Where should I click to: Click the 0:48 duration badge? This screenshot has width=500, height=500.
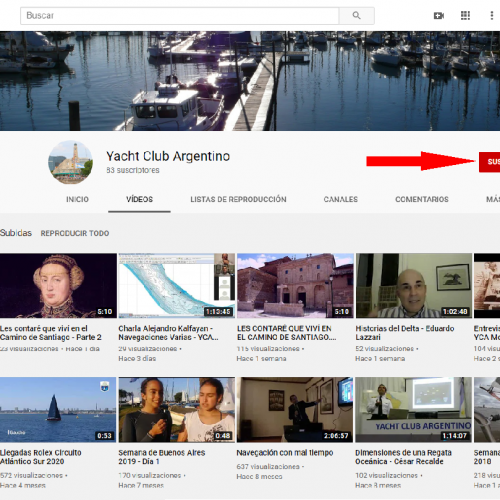223,436
